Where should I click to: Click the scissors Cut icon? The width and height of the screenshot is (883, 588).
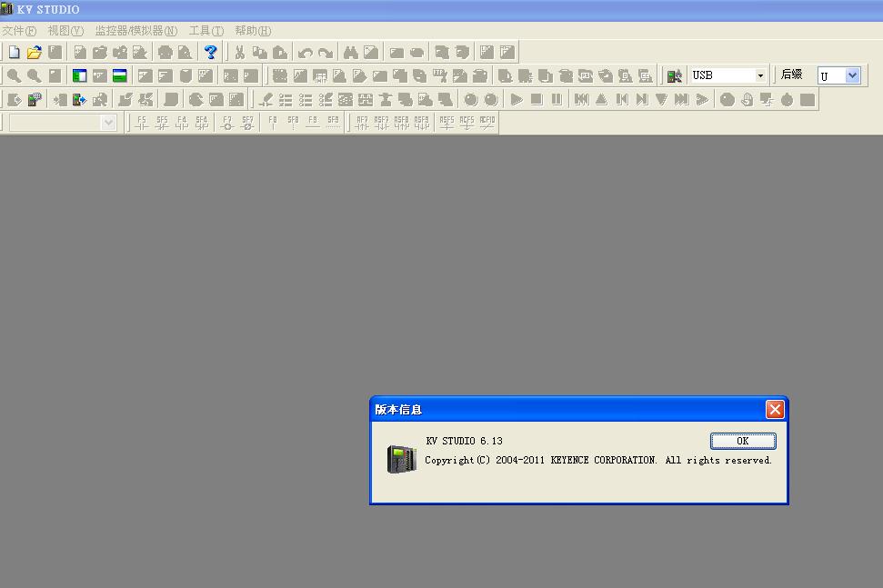pyautogui.click(x=240, y=53)
